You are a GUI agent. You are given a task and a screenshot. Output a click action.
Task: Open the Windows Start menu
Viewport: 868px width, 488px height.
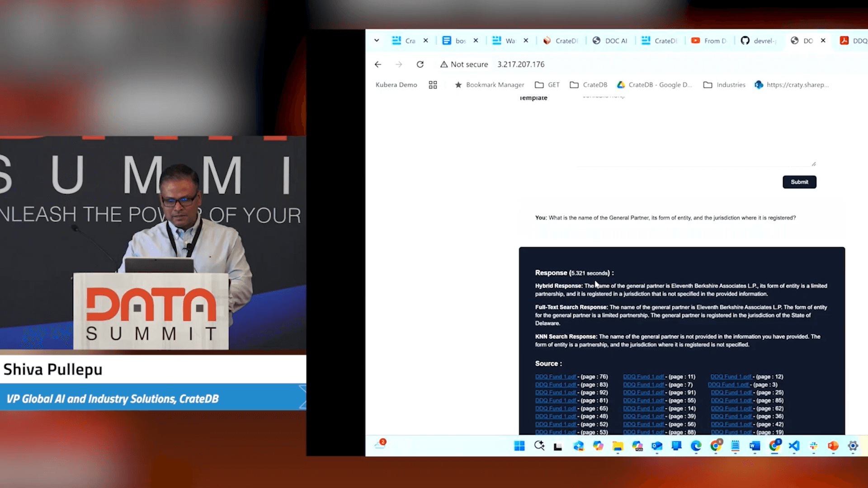click(x=519, y=446)
